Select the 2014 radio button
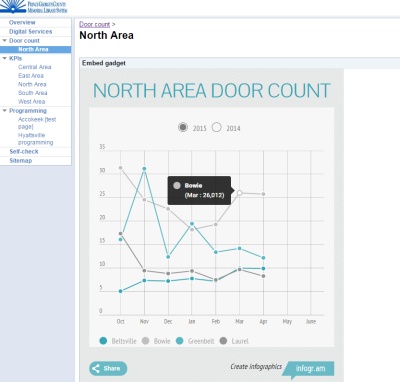Image resolution: width=400 pixels, height=382 pixels. coord(217,127)
